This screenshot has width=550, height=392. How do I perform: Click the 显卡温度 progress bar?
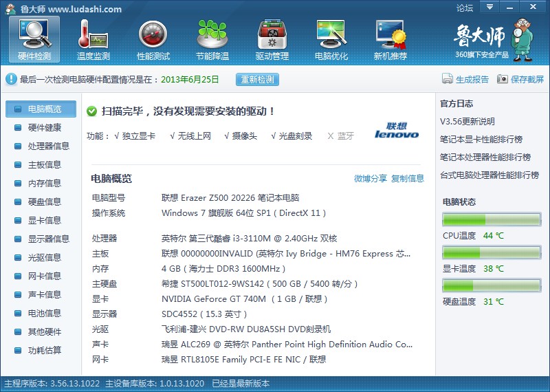[492, 252]
